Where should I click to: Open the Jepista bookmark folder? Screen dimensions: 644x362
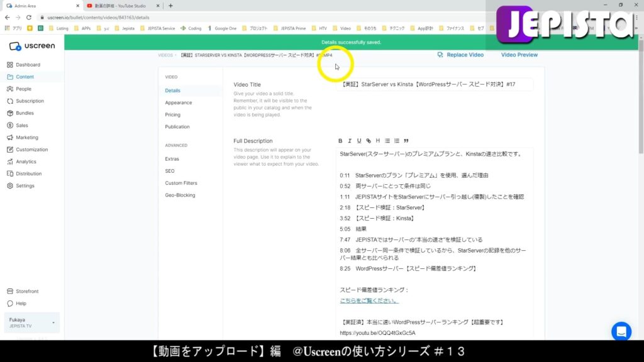pyautogui.click(x=125, y=28)
